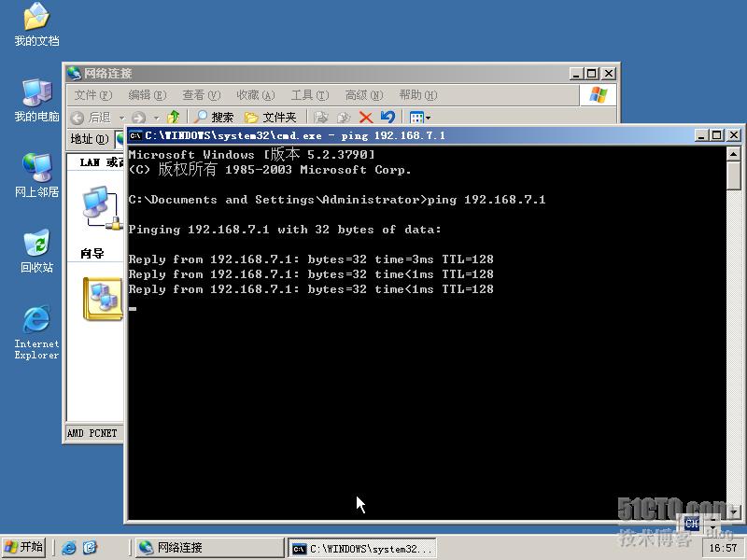Open the 工具(T) menu
The image size is (747, 560).
310,95
